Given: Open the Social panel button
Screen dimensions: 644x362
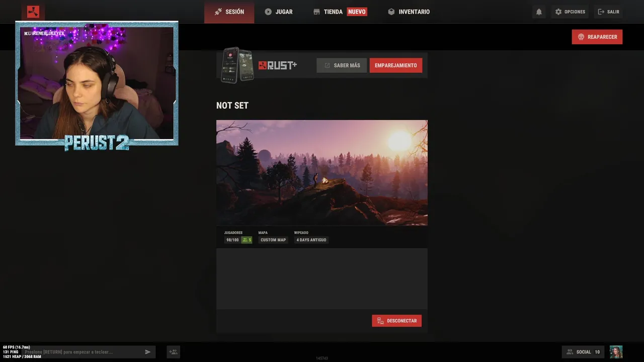Looking at the screenshot, I should 583,352.
